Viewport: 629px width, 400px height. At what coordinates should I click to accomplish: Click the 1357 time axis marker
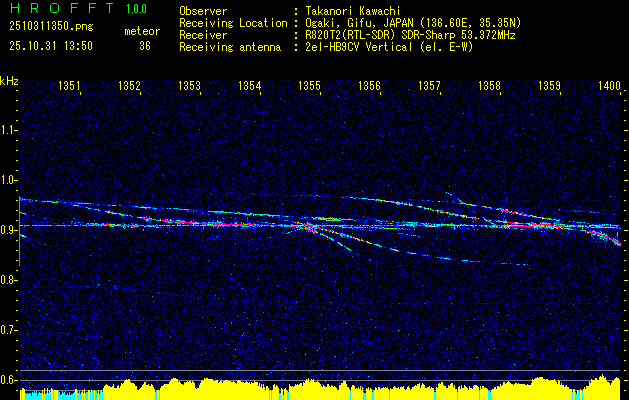430,85
